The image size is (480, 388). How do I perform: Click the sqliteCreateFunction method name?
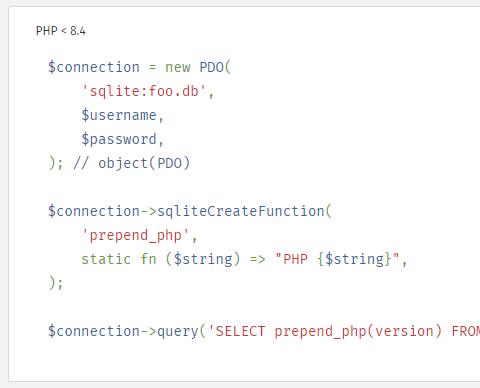(240, 211)
